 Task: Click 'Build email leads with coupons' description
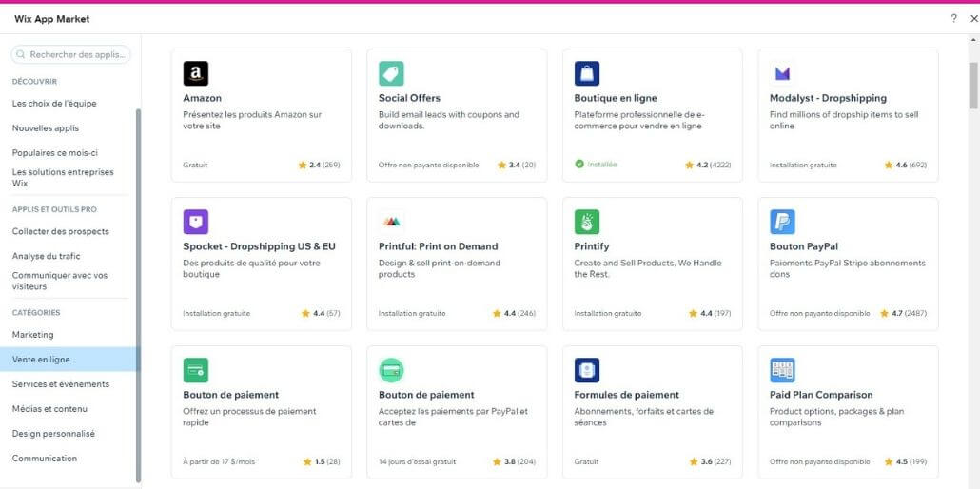tap(449, 121)
